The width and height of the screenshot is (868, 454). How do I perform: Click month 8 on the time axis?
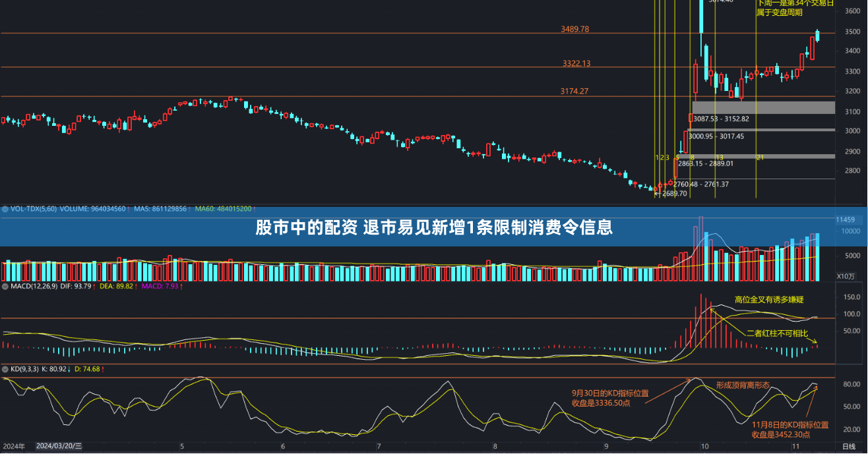(x=495, y=447)
